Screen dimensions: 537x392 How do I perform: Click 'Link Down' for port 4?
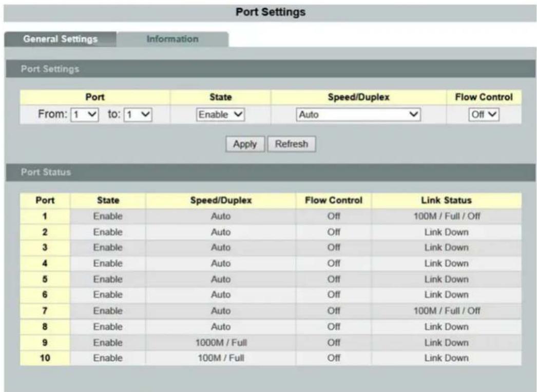click(447, 264)
